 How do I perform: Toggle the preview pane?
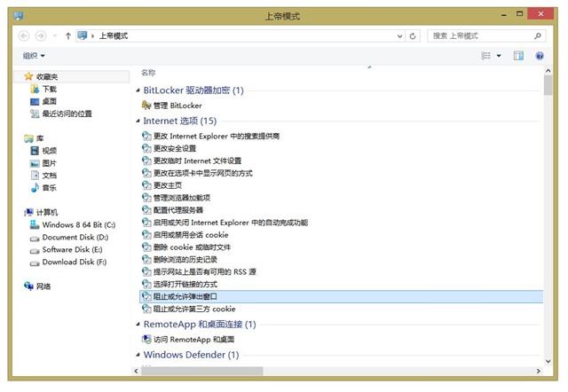[518, 56]
